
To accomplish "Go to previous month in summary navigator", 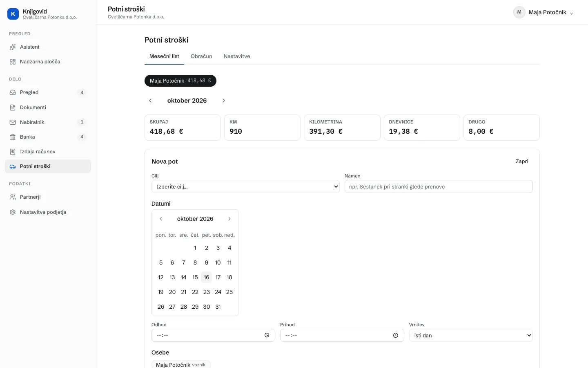I will 150,101.
